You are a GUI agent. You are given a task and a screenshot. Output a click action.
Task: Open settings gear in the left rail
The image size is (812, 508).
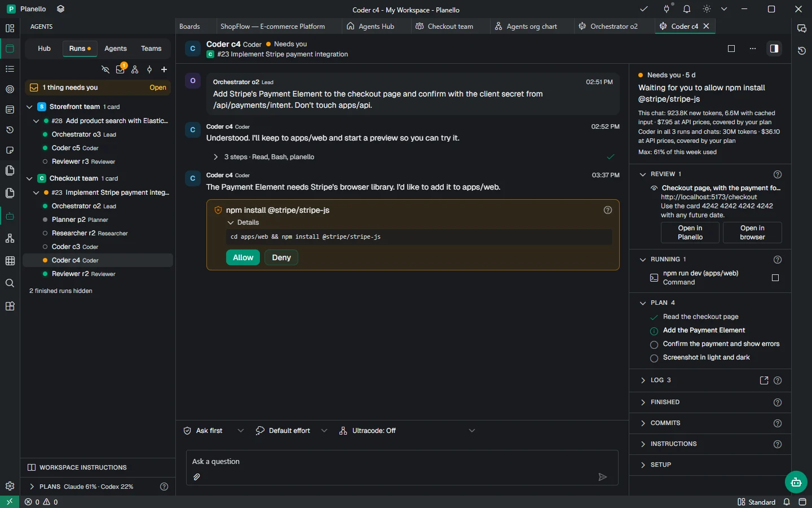point(10,486)
